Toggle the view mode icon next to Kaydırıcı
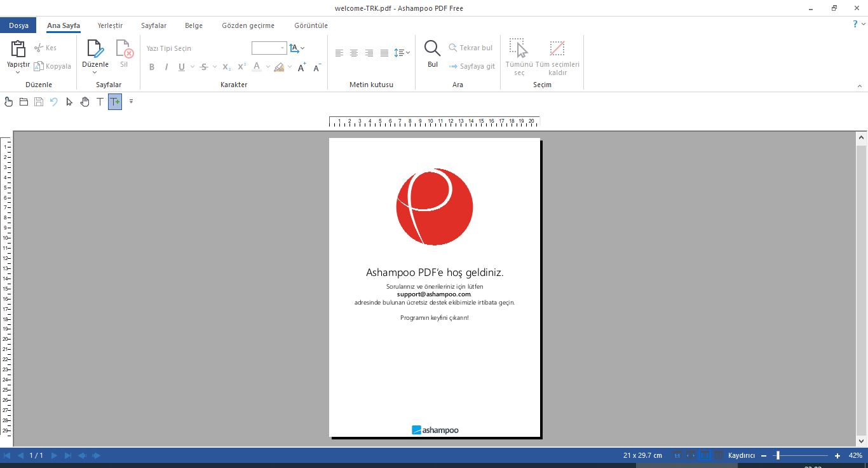This screenshot has width=868, height=468. (x=719, y=456)
